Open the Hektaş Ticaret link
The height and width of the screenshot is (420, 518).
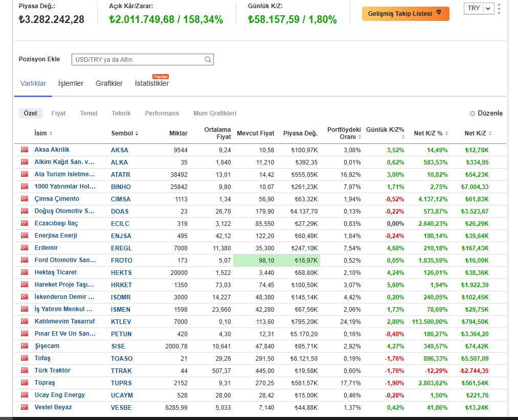56,272
